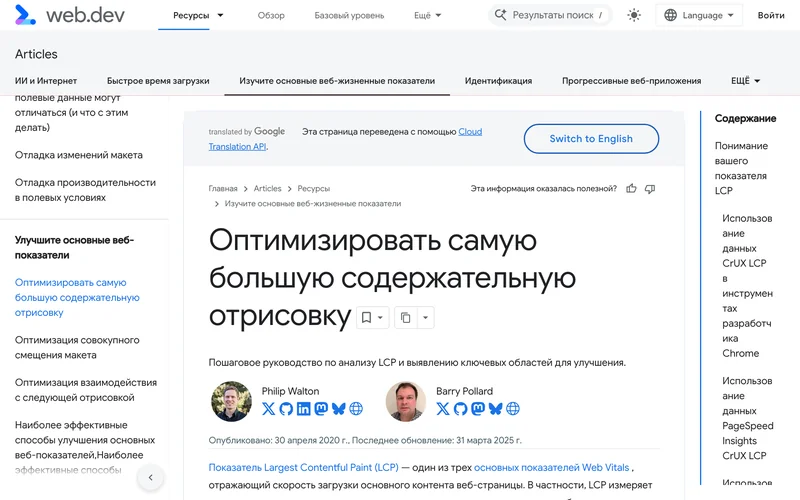Click the Главная breadcrumb link
This screenshot has width=800, height=500.
point(223,189)
